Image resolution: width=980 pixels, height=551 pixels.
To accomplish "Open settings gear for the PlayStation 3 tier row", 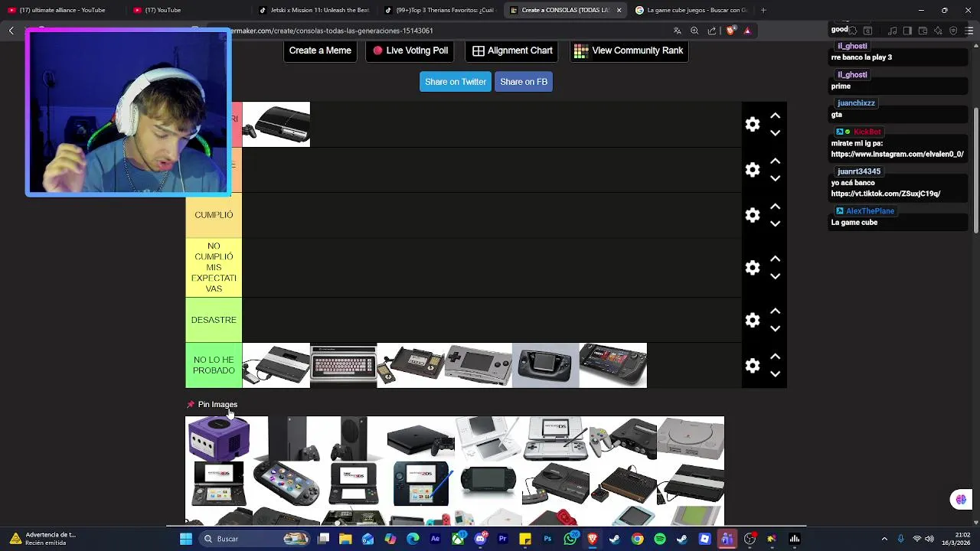I will 753,125.
